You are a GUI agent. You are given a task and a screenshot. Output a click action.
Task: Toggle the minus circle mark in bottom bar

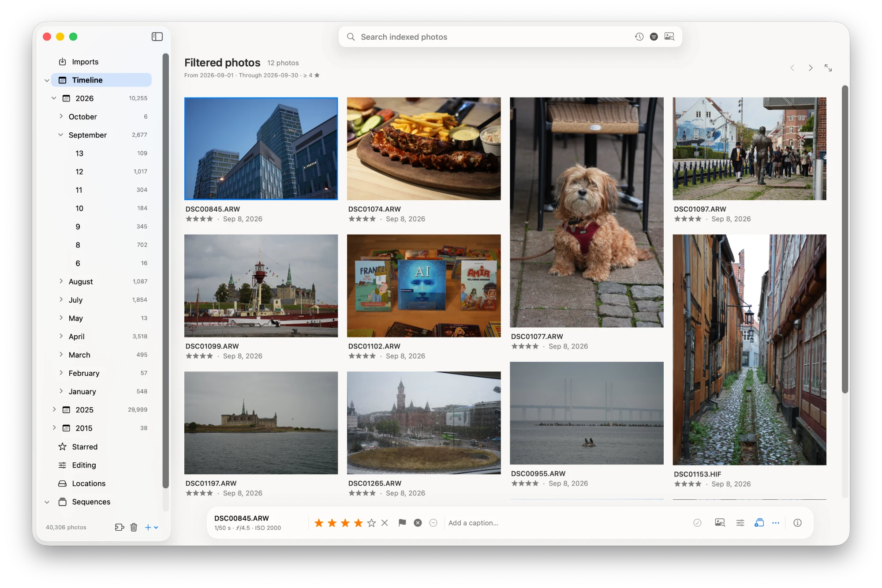click(434, 523)
